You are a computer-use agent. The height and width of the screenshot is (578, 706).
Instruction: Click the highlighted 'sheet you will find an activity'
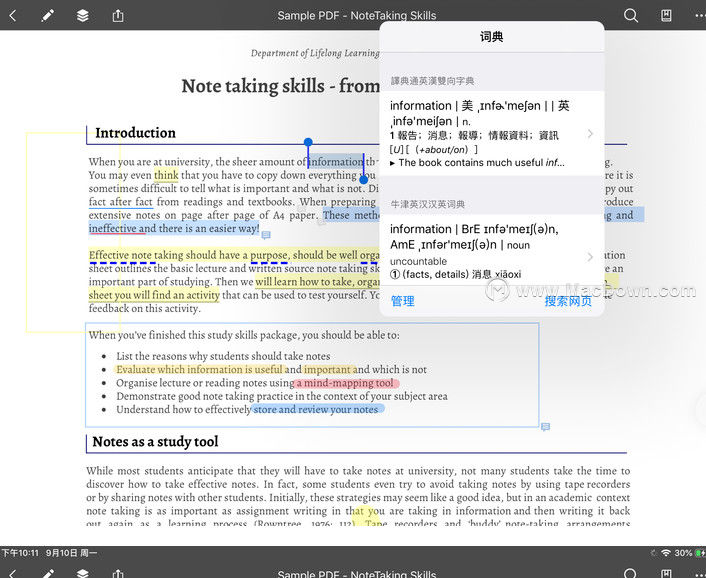point(154,295)
